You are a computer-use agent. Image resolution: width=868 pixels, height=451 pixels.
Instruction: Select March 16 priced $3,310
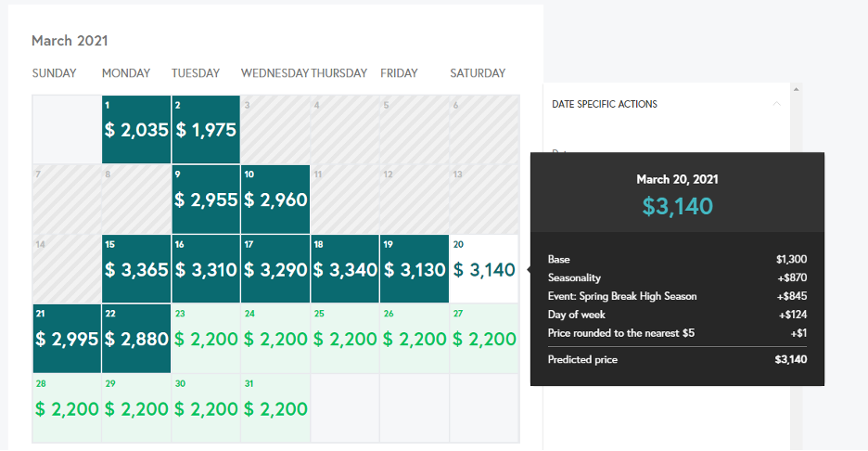point(206,269)
